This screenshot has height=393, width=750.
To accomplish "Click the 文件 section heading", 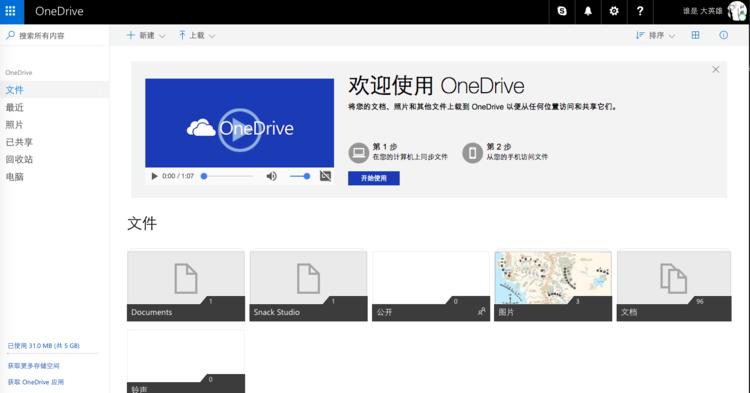I will point(142,223).
